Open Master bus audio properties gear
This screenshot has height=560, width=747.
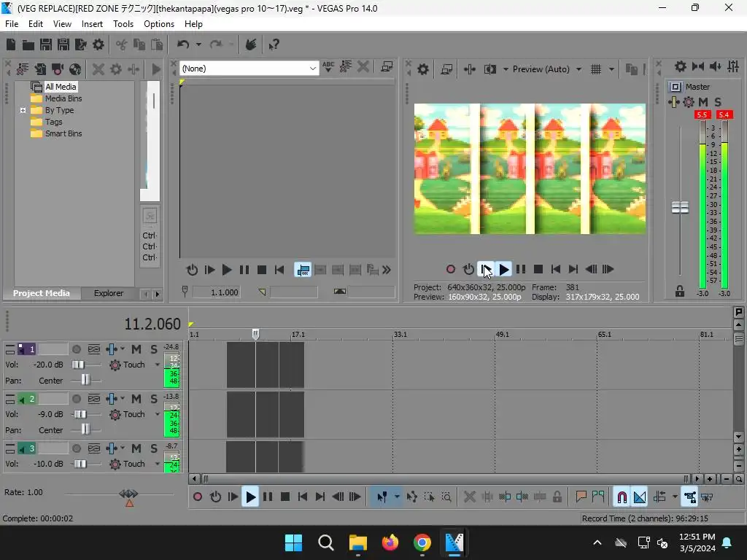coord(681,66)
